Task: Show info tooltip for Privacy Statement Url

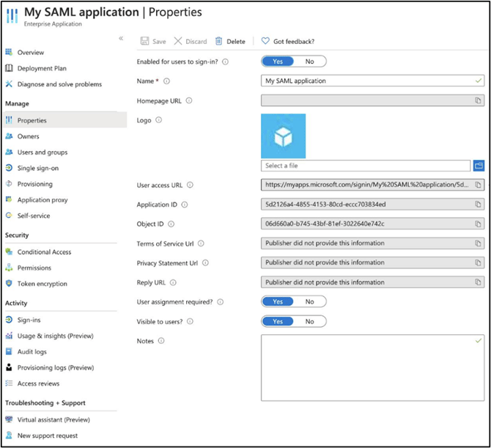Action: 205,262
